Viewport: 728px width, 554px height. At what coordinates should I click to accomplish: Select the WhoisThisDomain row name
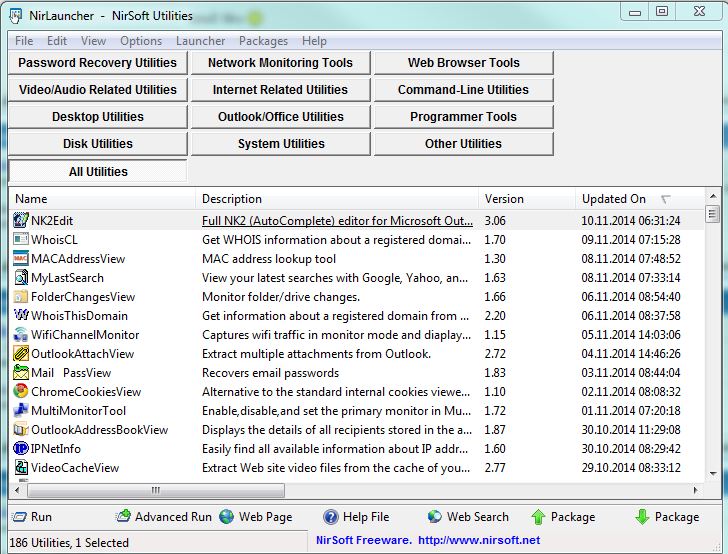(x=79, y=316)
